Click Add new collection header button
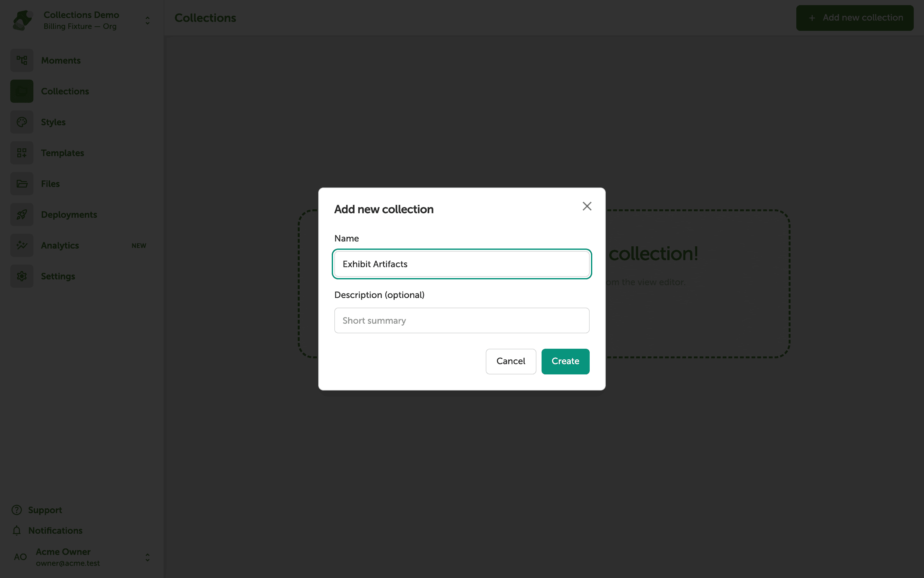Image resolution: width=924 pixels, height=578 pixels. click(x=854, y=18)
